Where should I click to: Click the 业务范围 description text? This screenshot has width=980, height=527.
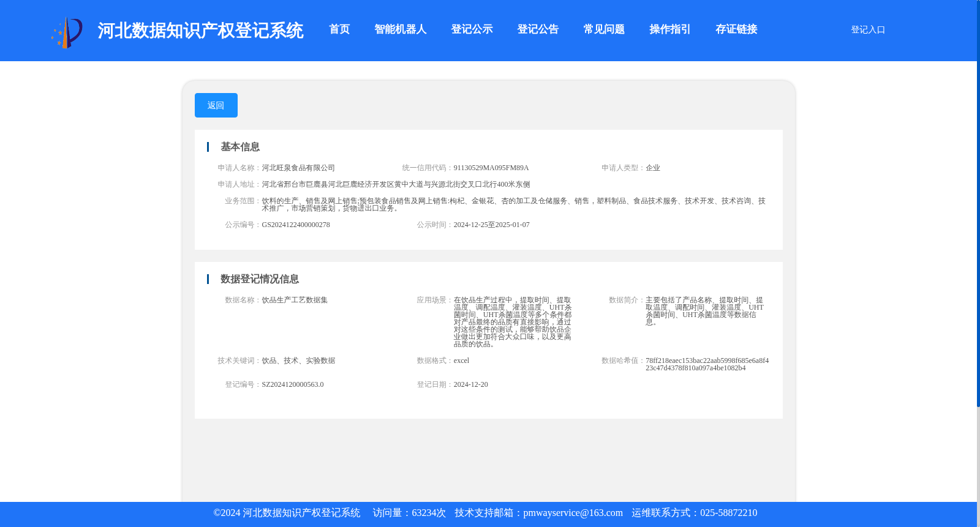pyautogui.click(x=514, y=204)
